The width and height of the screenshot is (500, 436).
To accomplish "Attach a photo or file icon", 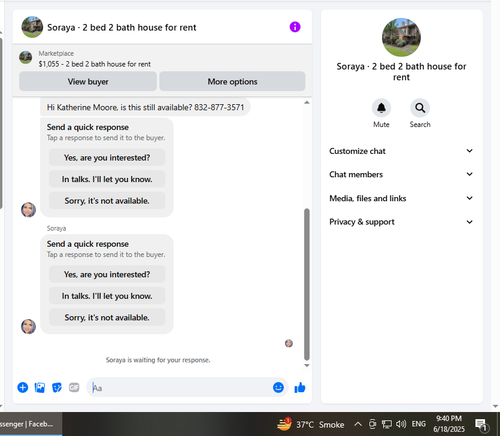I will 40,387.
